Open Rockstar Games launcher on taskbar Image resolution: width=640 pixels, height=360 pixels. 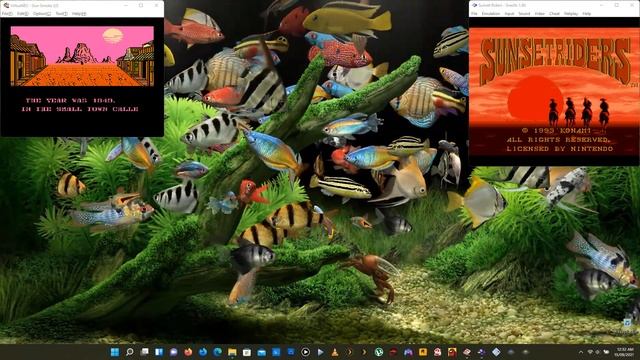click(423, 352)
